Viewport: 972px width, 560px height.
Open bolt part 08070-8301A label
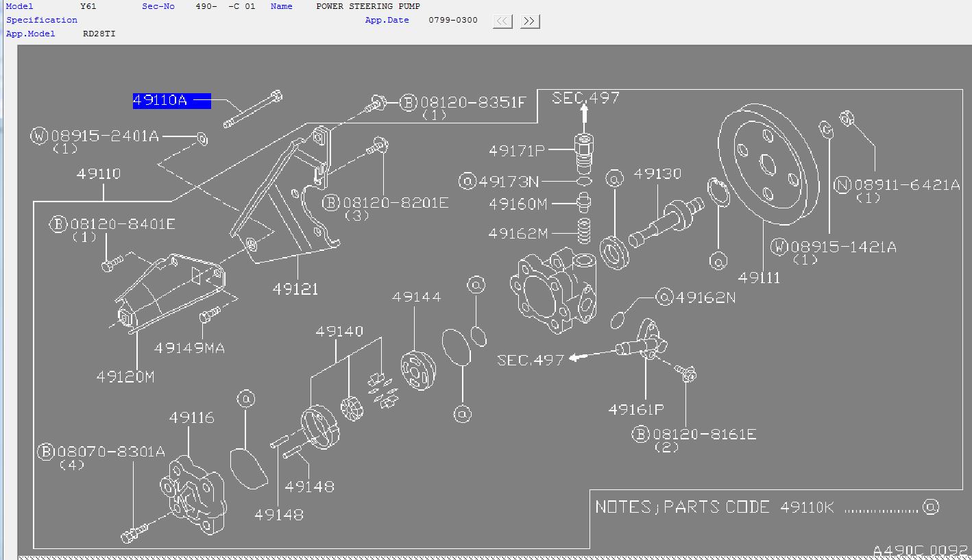click(x=110, y=452)
